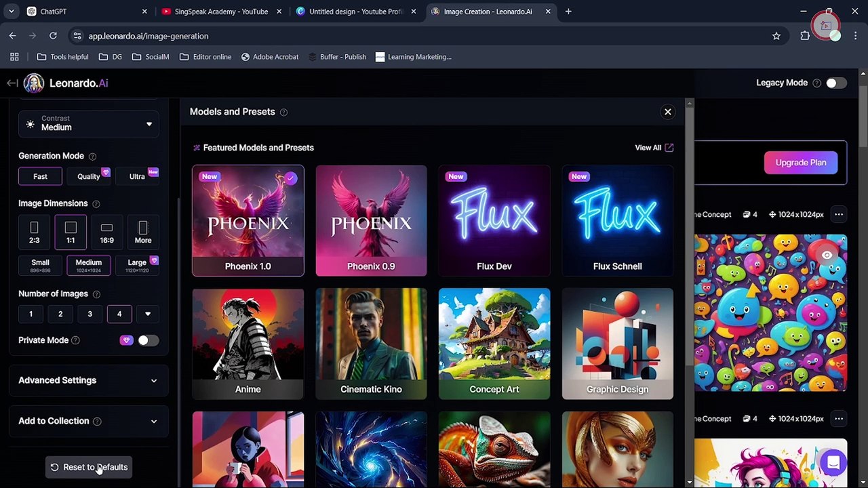
Task: Open the Leonardo.Ai profile avatar
Action: point(33,83)
